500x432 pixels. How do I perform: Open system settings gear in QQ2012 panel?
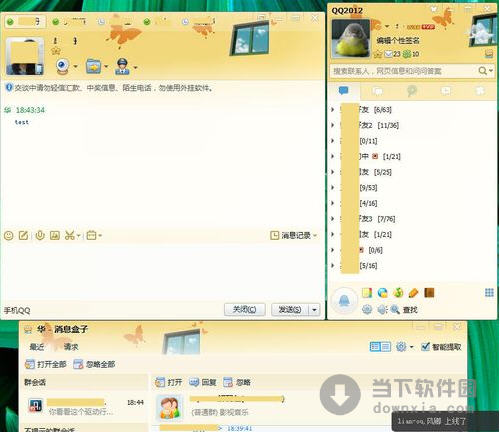[x=367, y=309]
